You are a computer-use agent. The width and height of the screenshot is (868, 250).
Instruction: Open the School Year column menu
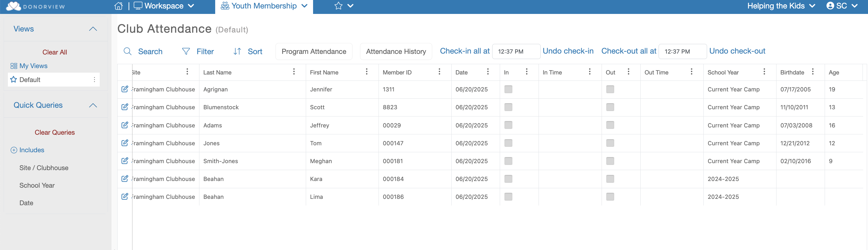click(764, 72)
